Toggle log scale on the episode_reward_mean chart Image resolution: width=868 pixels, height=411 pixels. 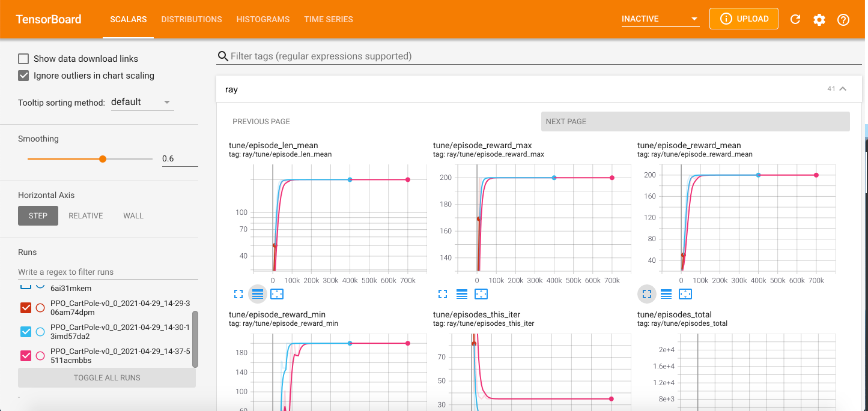click(x=666, y=294)
